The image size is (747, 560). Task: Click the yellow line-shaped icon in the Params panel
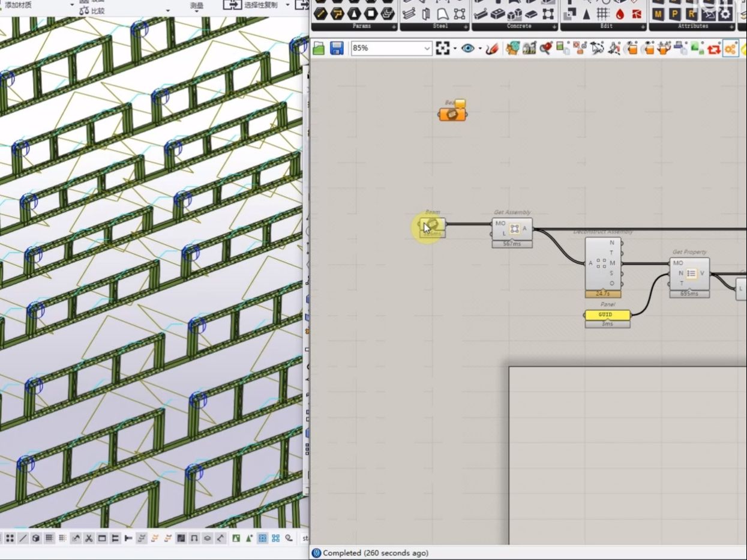coord(321,14)
